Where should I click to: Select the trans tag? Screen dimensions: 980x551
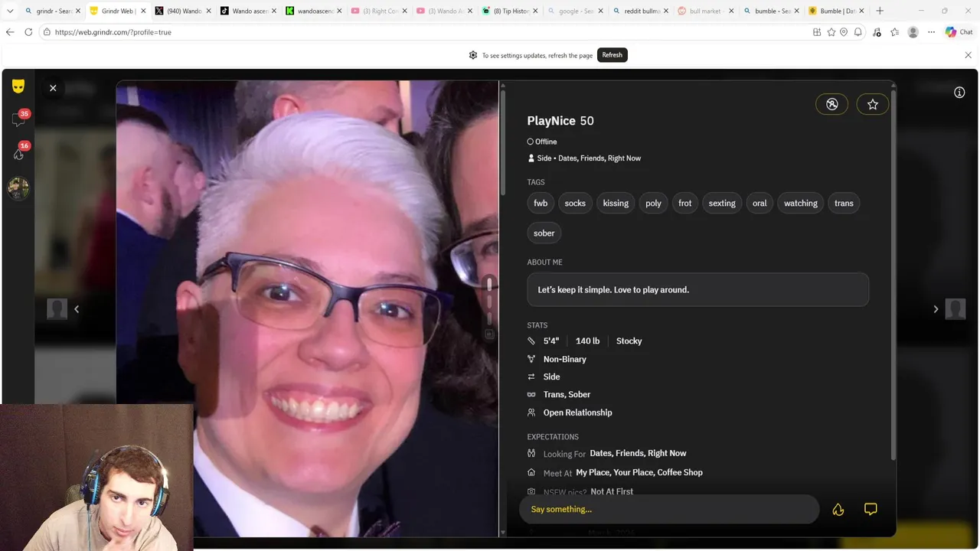click(x=844, y=203)
